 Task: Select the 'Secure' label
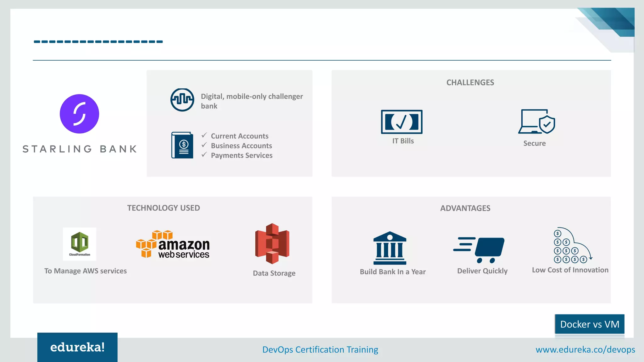pos(535,143)
